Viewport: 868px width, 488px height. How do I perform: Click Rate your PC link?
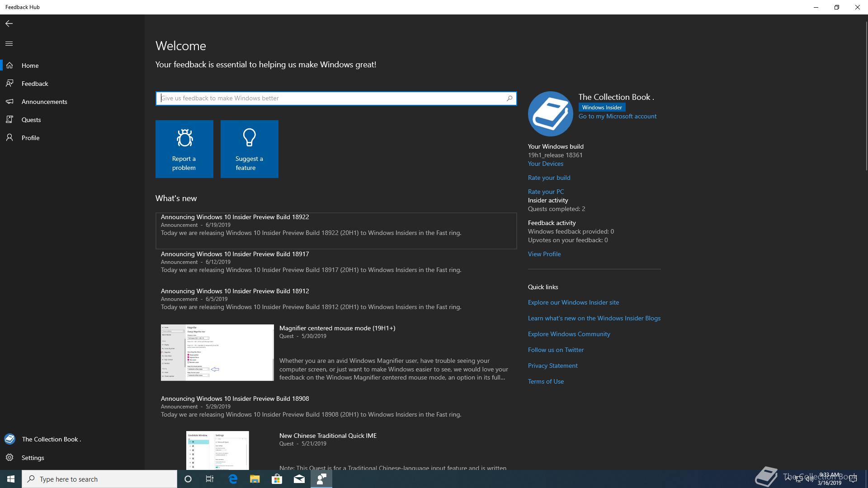546,192
